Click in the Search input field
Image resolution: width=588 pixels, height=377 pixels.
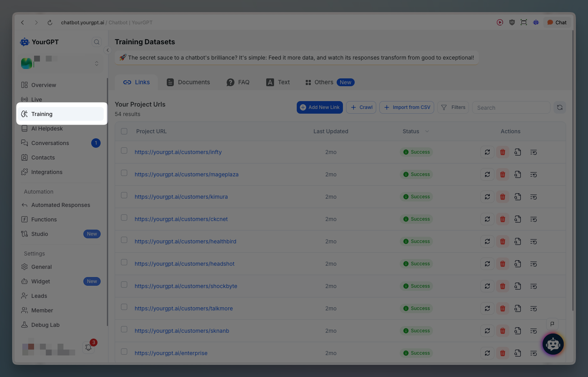[x=511, y=108]
